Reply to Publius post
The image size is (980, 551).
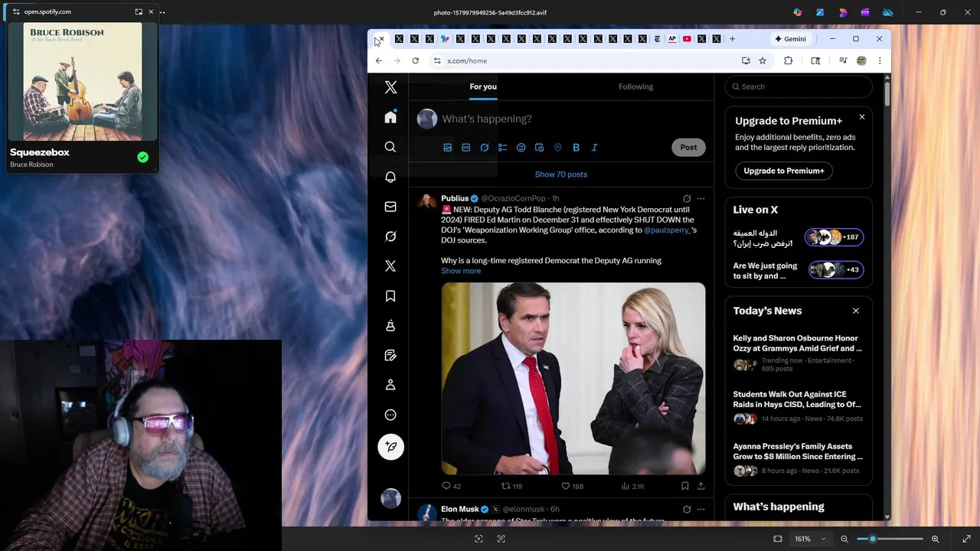point(452,486)
